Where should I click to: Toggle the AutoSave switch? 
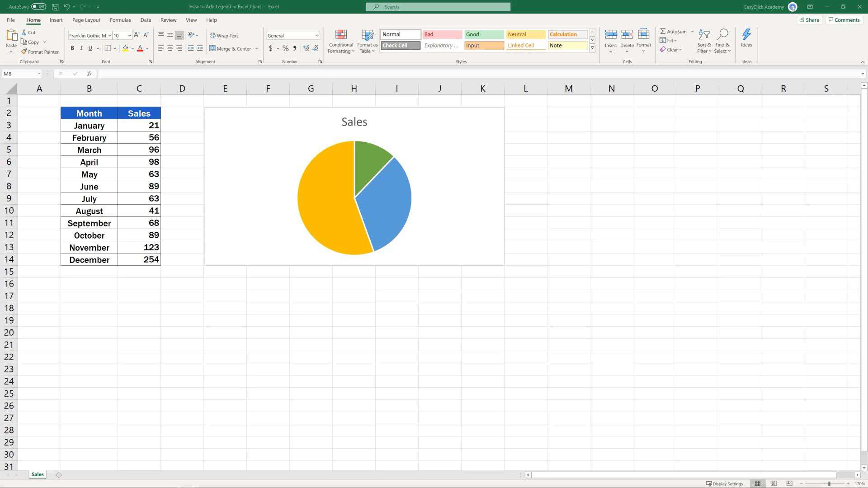tap(38, 7)
